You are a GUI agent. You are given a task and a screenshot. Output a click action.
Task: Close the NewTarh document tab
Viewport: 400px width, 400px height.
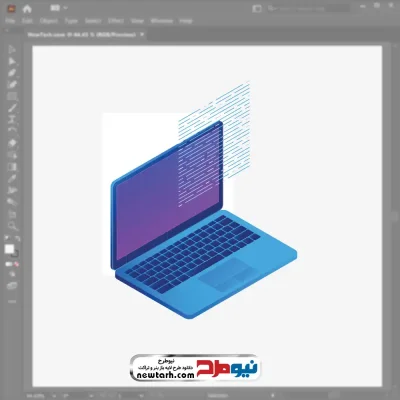pos(142,34)
